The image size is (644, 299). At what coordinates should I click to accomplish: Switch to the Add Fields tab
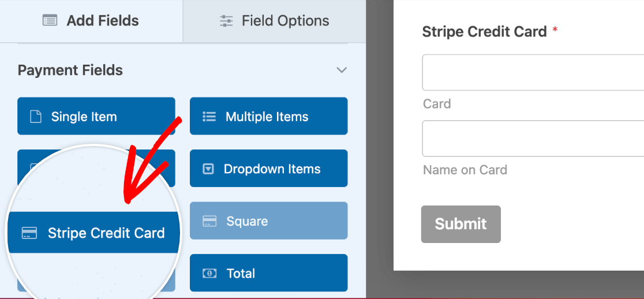pyautogui.click(x=91, y=21)
